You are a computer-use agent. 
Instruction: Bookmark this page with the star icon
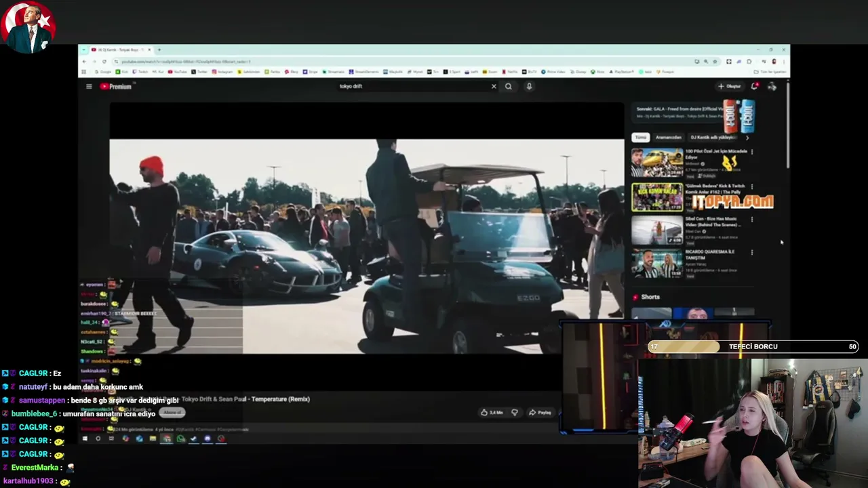click(715, 62)
